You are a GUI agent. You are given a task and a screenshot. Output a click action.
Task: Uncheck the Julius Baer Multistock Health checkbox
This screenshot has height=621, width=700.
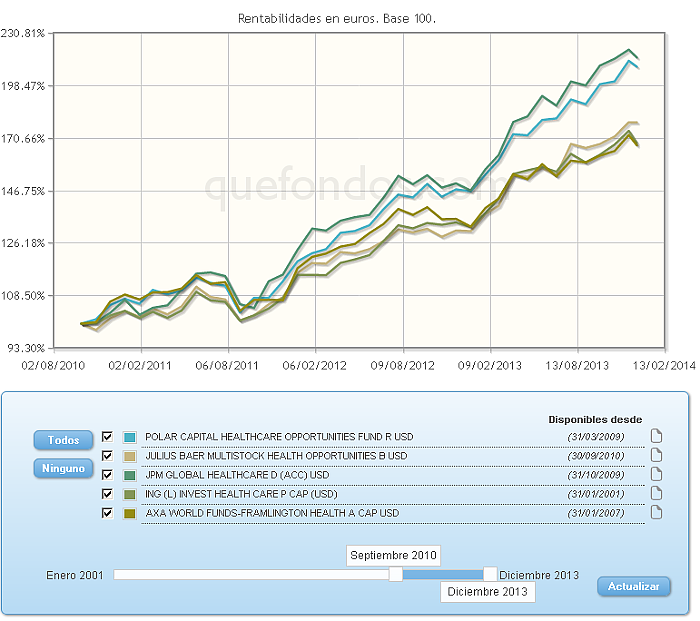click(x=107, y=455)
